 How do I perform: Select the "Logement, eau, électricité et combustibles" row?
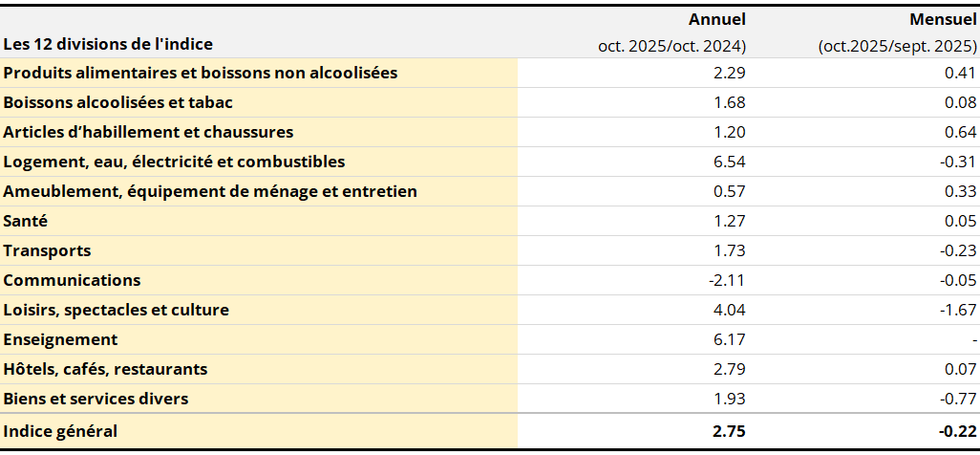click(174, 162)
